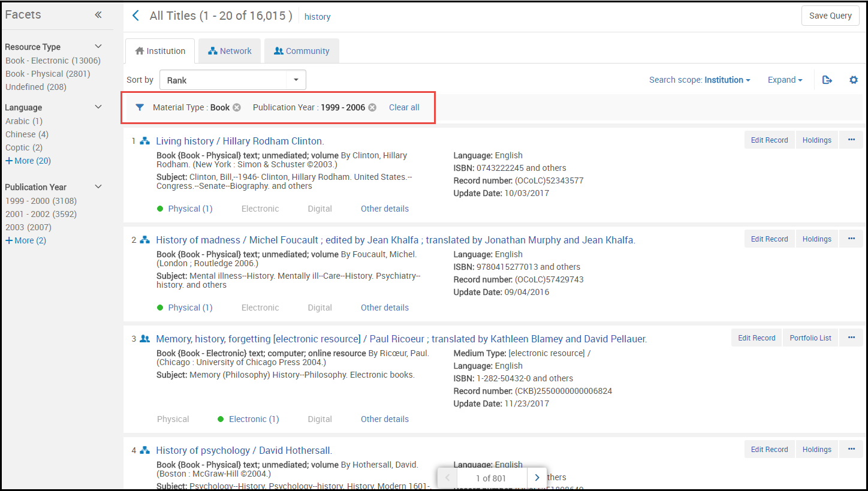Collapse the Facets panel with double chevron
The width and height of the screenshot is (868, 491).
(98, 15)
